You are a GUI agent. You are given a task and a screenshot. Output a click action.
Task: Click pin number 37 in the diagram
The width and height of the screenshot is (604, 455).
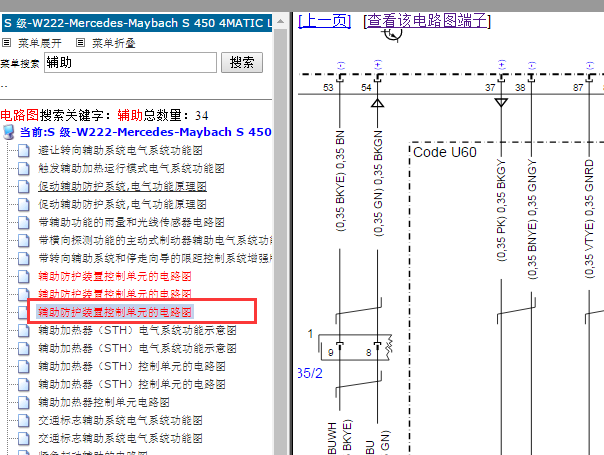[490, 87]
